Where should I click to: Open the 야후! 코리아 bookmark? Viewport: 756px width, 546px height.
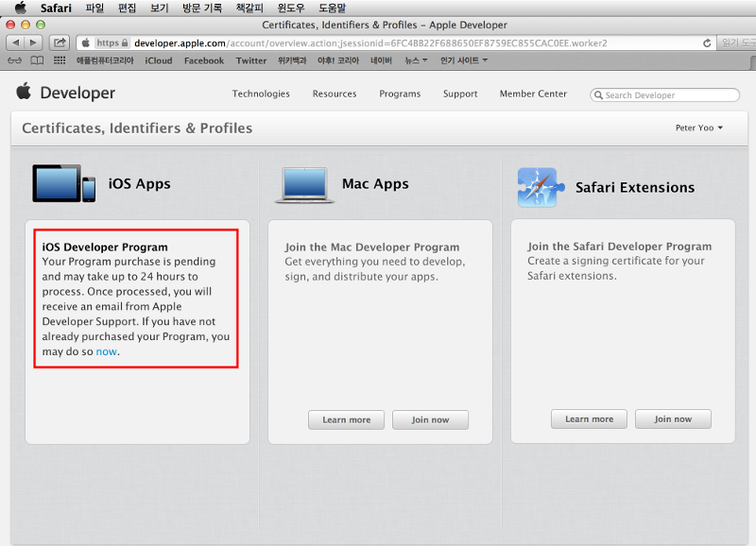[338, 60]
